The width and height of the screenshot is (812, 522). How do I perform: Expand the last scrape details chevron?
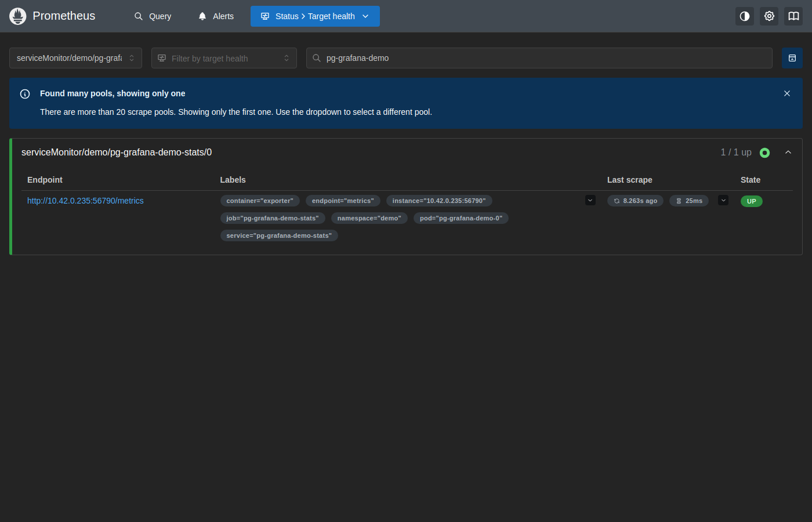point(723,201)
